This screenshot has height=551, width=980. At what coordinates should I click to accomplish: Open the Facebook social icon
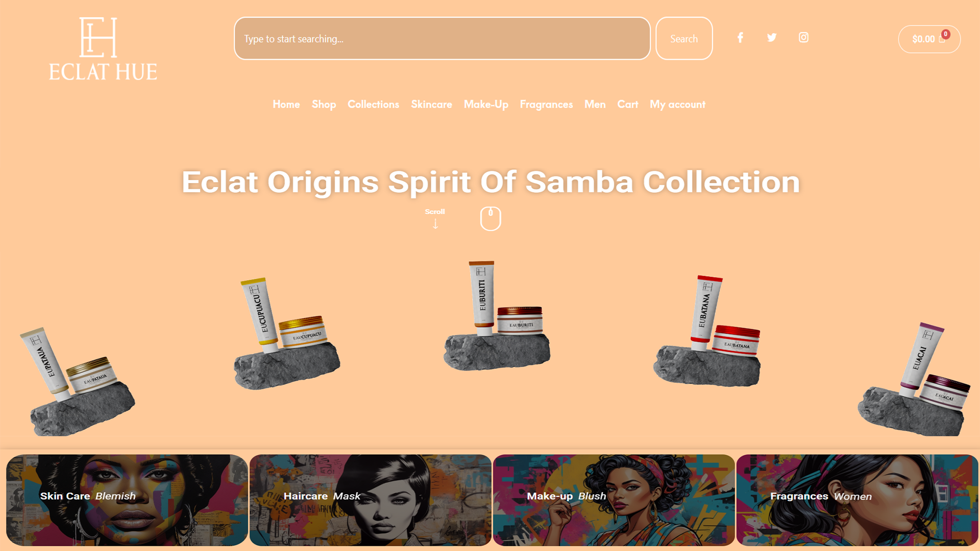tap(740, 38)
